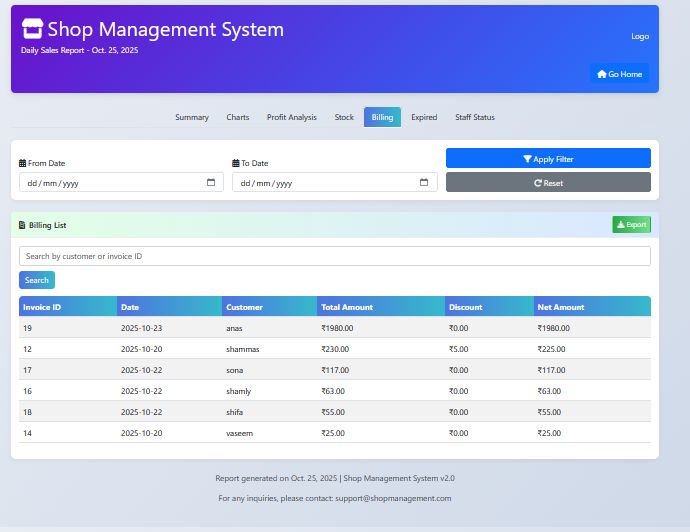690x532 pixels.
Task: Click the calendar icon beside From Date label
Action: [22, 163]
